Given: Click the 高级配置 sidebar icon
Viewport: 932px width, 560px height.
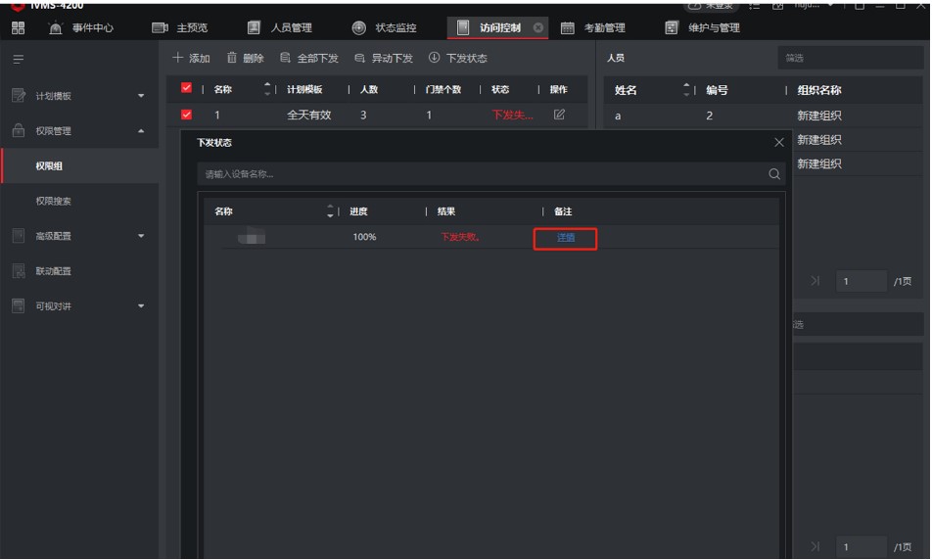Looking at the screenshot, I should click(x=19, y=235).
